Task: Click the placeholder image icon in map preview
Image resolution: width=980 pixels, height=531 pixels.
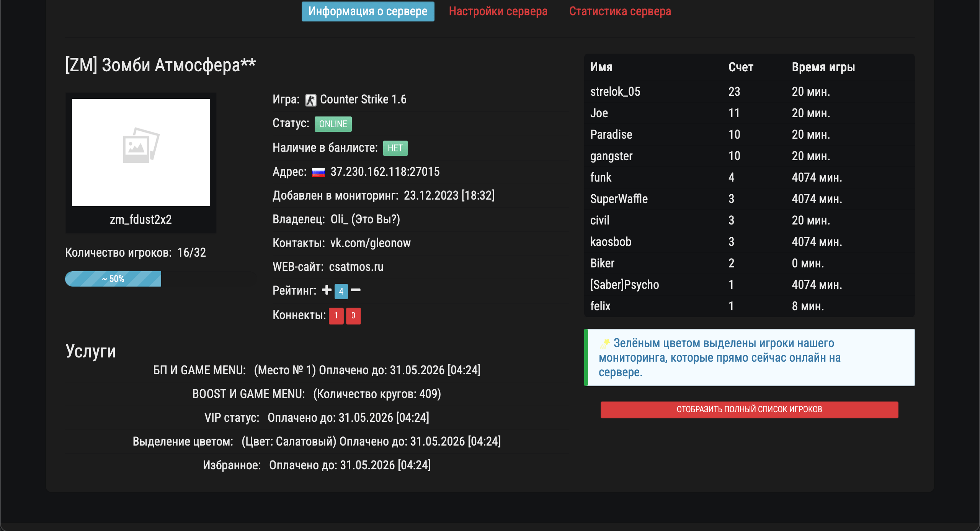Action: [x=141, y=146]
